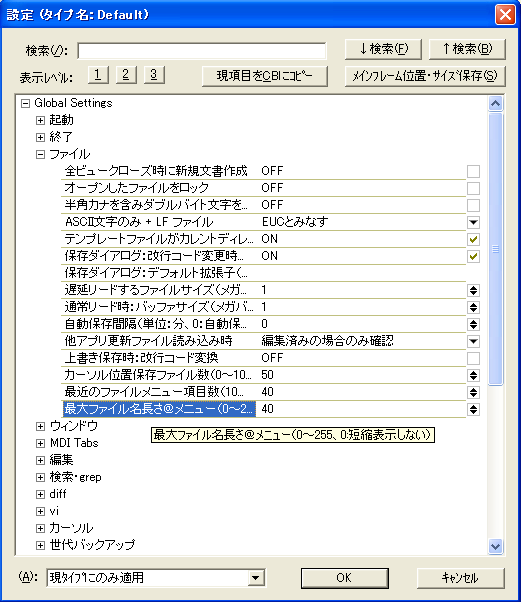Check the オープンしたファイルをロック option
Screen dimensions: 521x602
(473, 188)
